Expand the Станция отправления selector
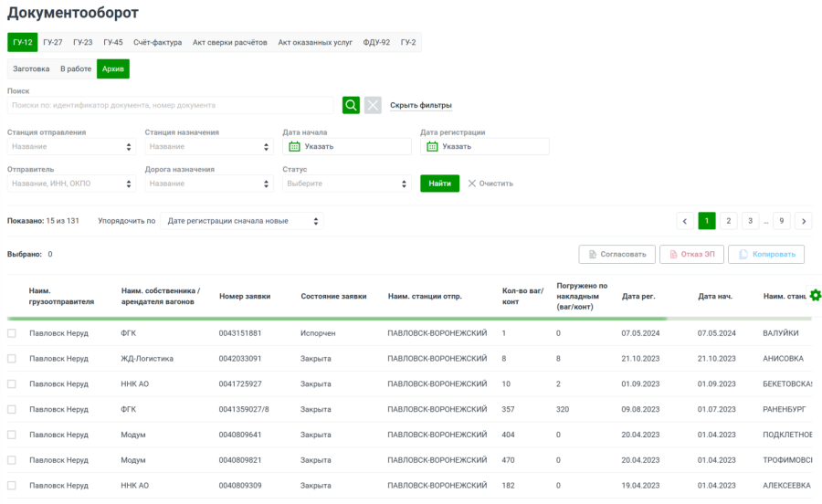 pos(71,146)
